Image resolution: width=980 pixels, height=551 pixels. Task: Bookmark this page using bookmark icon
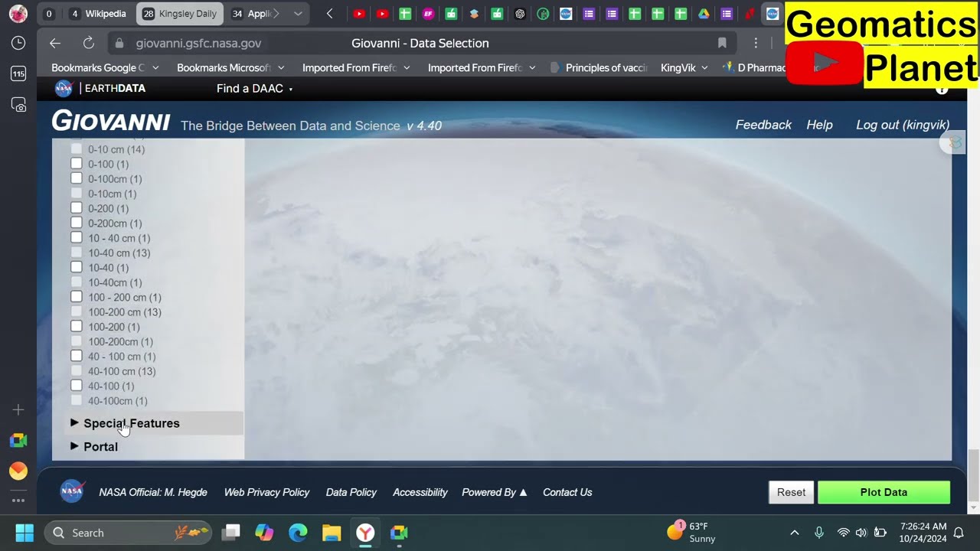[722, 44]
